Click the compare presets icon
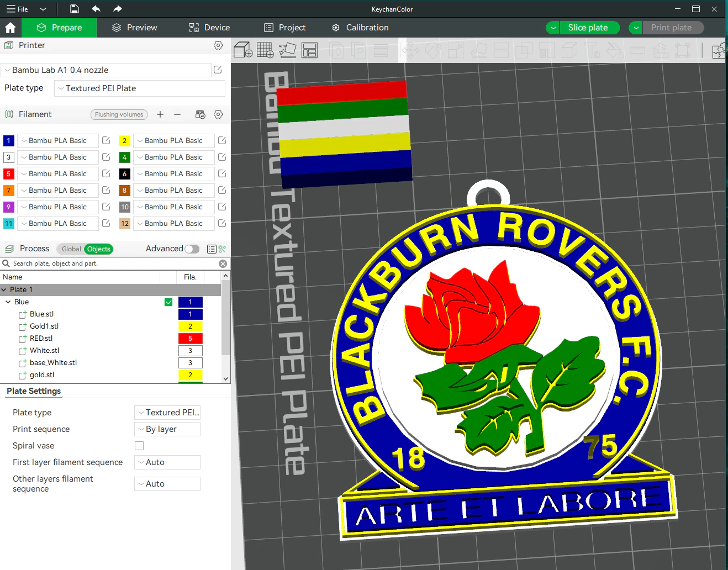This screenshot has width=728, height=570. [222, 249]
